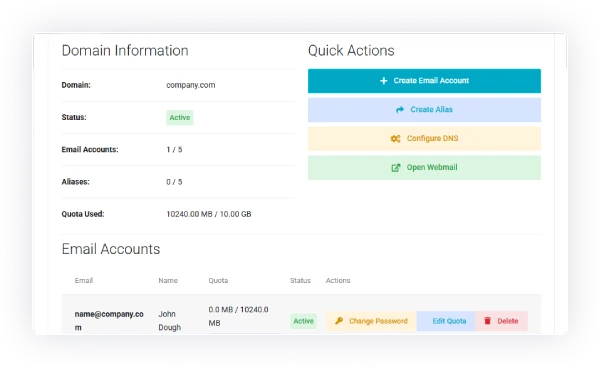
Task: Click the 0.0 MB / 10240.0 MB quota cell
Action: 238,316
